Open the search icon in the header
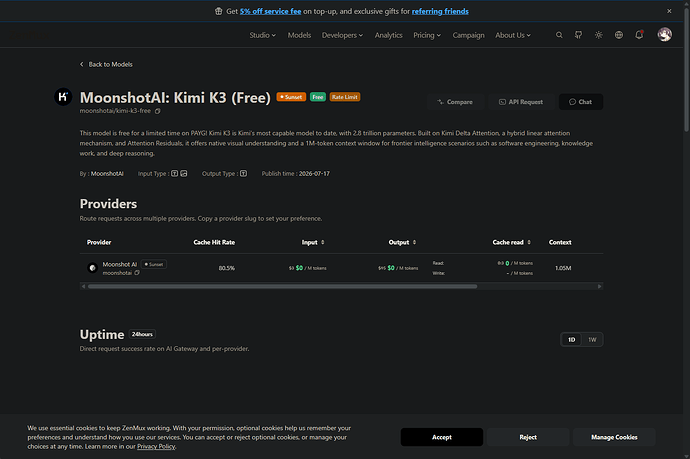This screenshot has height=459, width=690. click(x=559, y=35)
